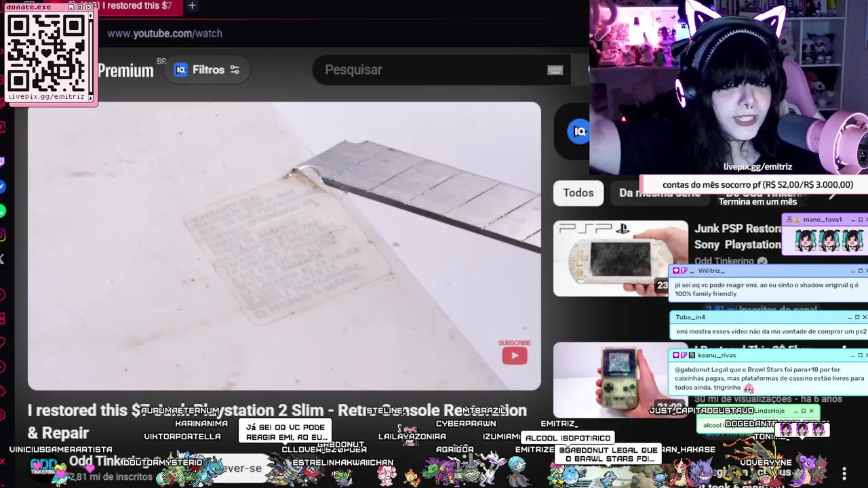Select the 'Da mesma série' chip
The width and height of the screenshot is (868, 488).
(659, 193)
